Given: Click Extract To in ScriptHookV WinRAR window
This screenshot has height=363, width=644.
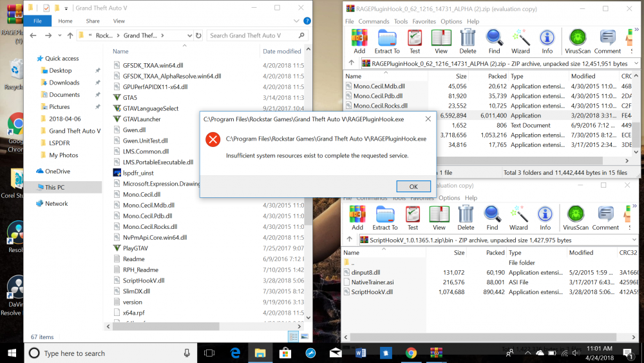Looking at the screenshot, I should [x=385, y=218].
